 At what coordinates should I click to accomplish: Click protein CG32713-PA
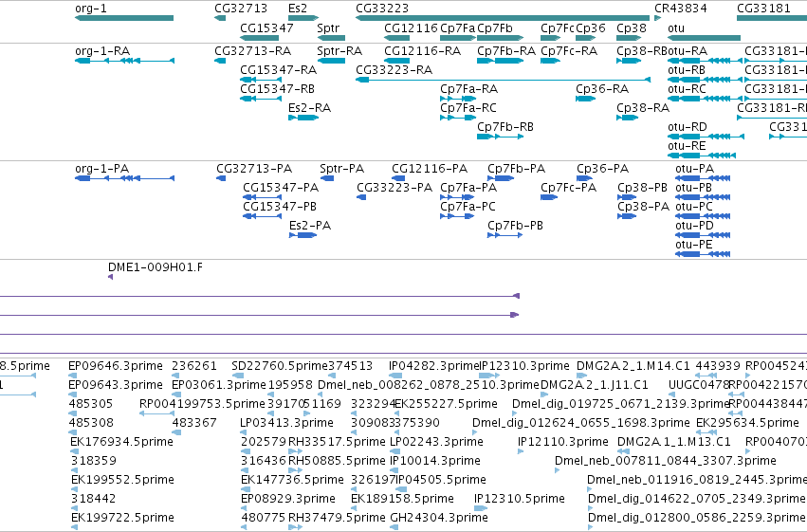[x=221, y=178]
